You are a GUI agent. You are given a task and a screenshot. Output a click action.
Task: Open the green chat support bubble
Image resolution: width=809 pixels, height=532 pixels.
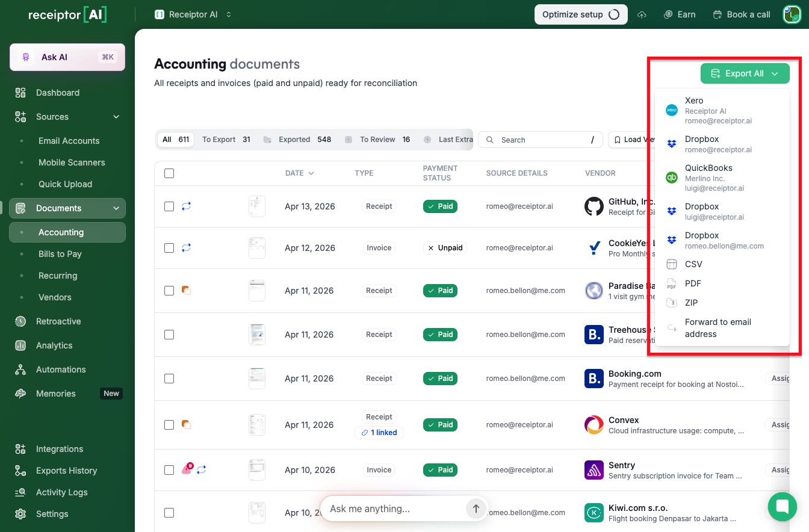(x=783, y=507)
